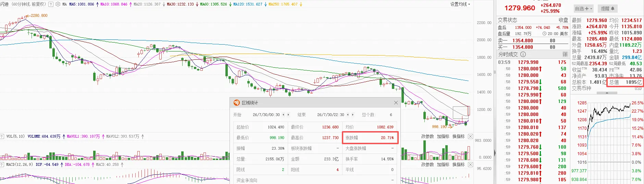This screenshot has width=644, height=184.
Task: Click 改参数 in the MACD indicator panel
Action: pyautogui.click(x=428, y=165)
